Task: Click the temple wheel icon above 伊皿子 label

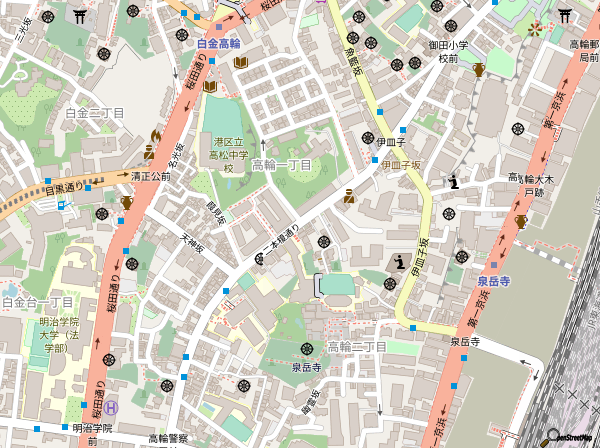Action: [x=369, y=138]
